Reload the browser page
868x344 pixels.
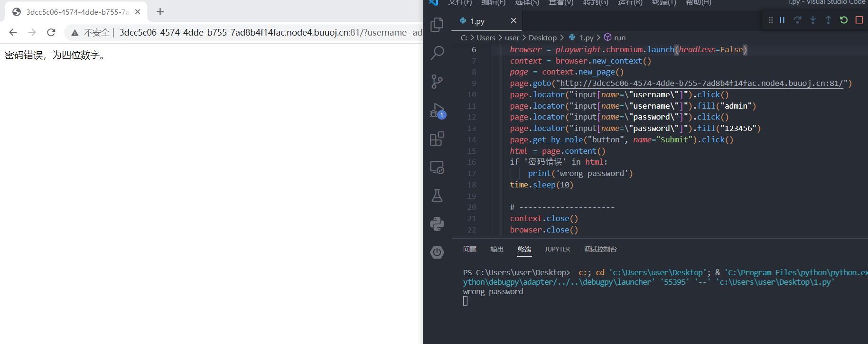51,32
